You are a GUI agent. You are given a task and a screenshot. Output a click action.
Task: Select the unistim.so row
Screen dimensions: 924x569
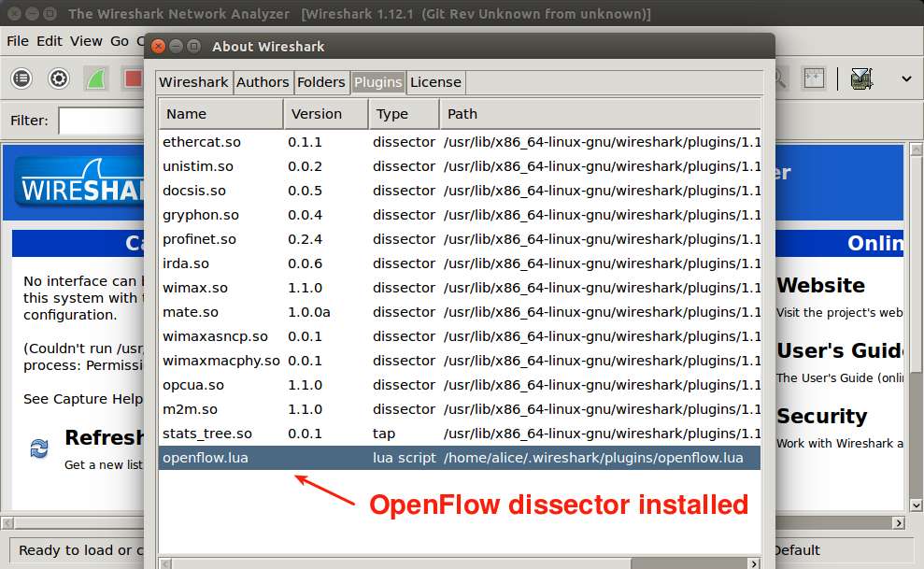(460, 166)
